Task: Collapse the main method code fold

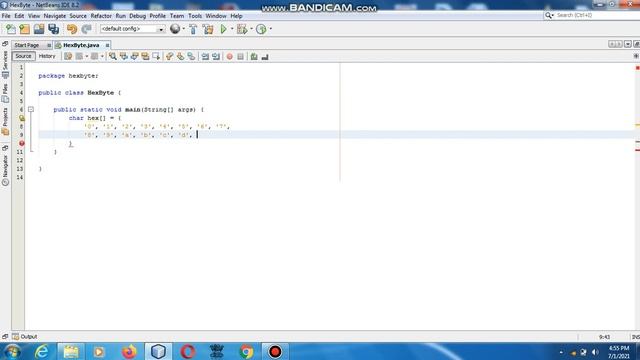Action: click(x=31, y=109)
